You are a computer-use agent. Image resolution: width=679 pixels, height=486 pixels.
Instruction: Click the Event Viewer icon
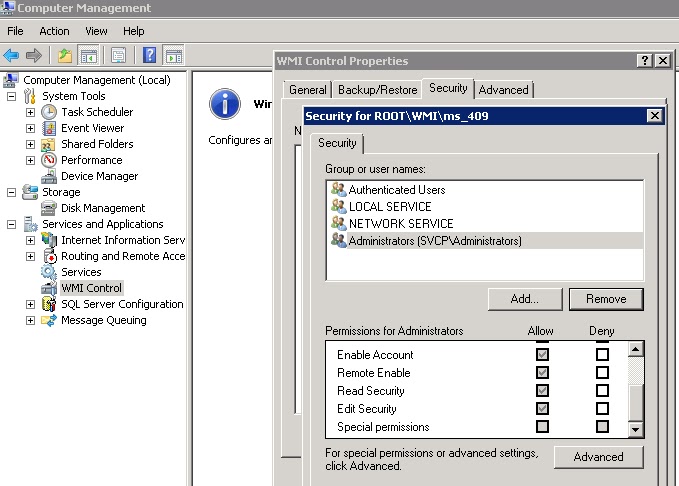tap(49, 128)
